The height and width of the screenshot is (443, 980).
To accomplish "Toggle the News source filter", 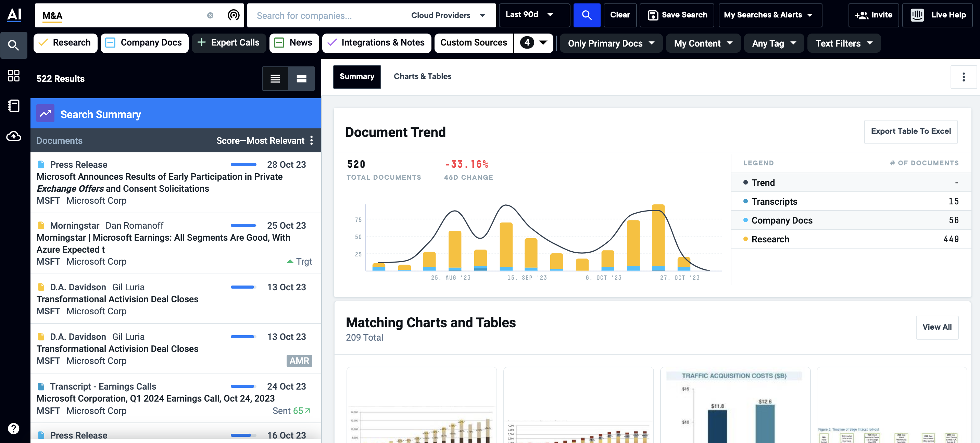I will (294, 43).
